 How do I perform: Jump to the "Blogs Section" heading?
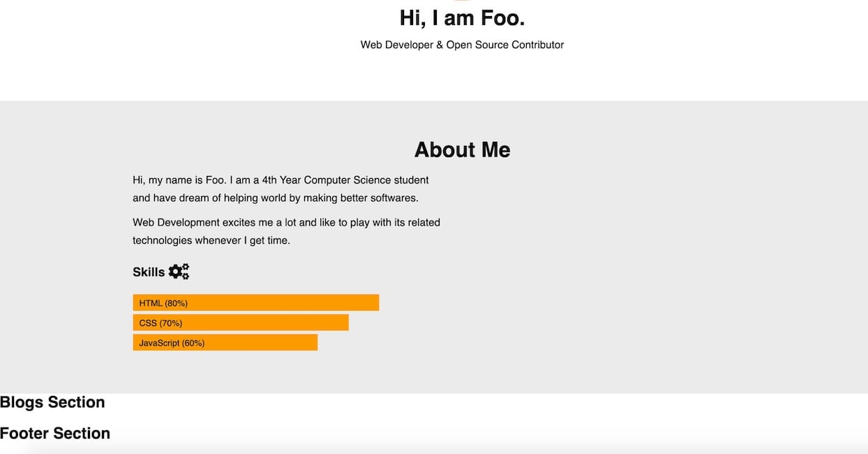(x=52, y=402)
